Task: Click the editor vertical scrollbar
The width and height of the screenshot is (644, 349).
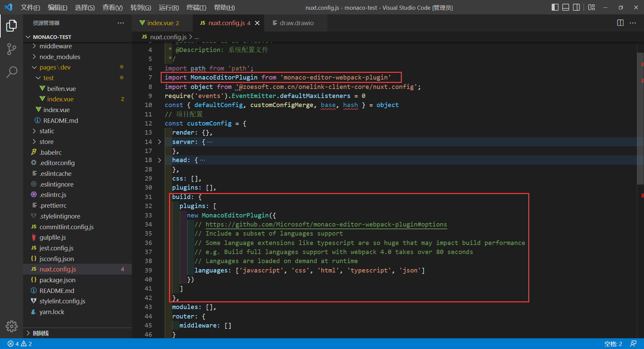Action: [640, 117]
